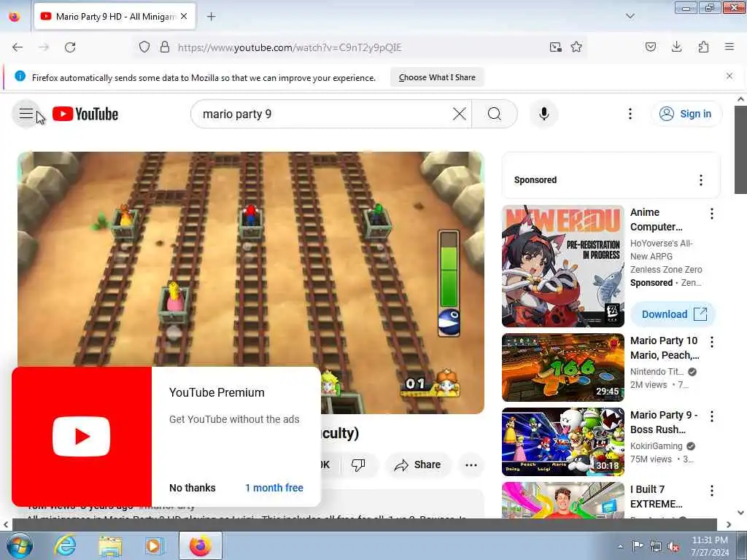747x560 pixels.
Task: Dislike the video
Action: [x=358, y=464]
